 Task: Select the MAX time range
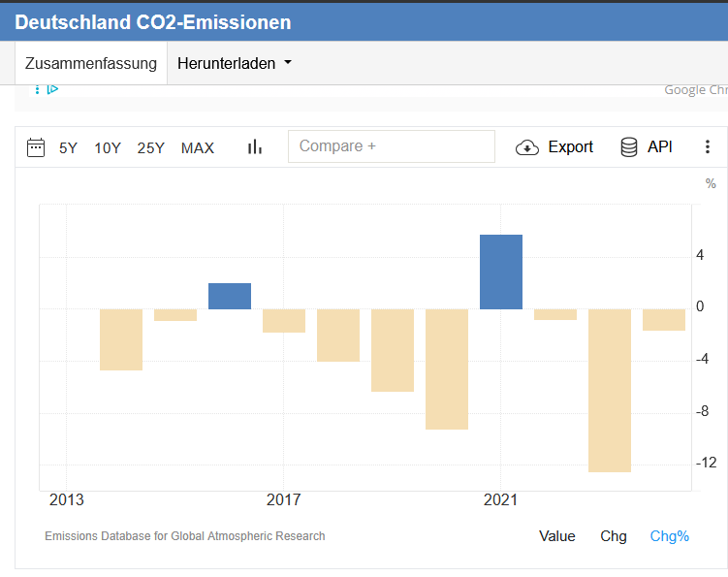(x=198, y=148)
